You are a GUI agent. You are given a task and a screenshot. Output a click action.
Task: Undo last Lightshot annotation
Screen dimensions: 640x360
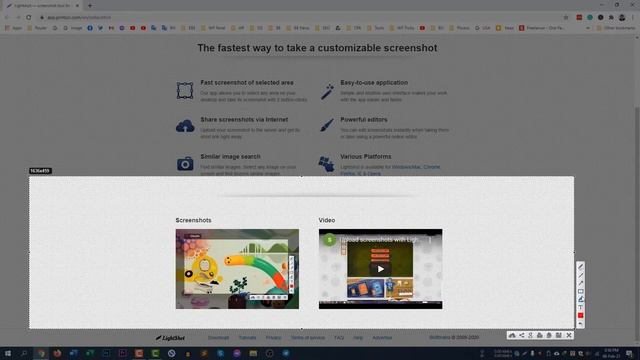pos(580,324)
